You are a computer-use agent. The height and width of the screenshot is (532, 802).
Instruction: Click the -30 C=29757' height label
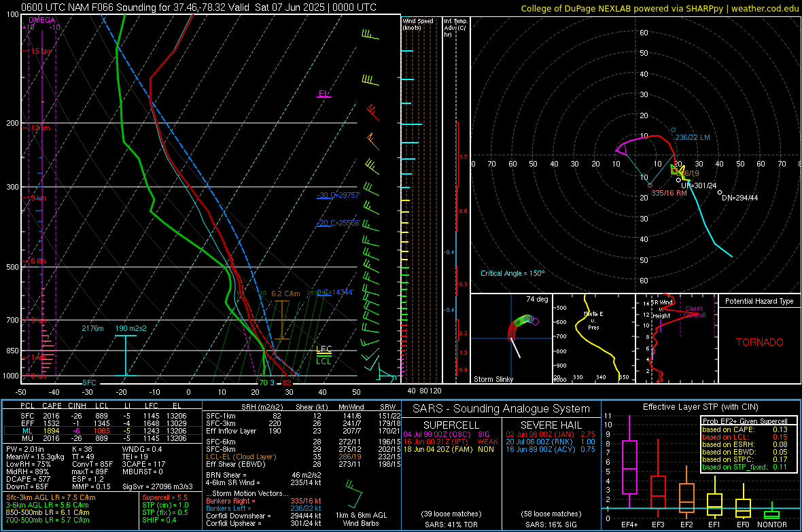(338, 195)
